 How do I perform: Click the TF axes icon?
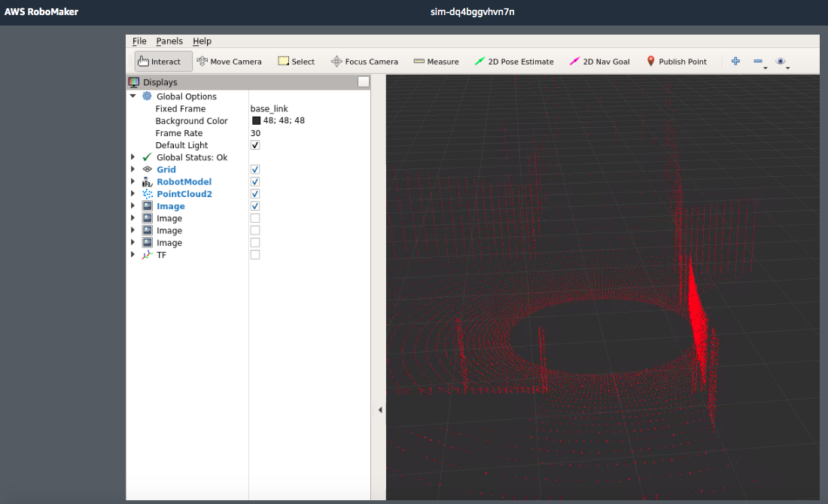(148, 255)
